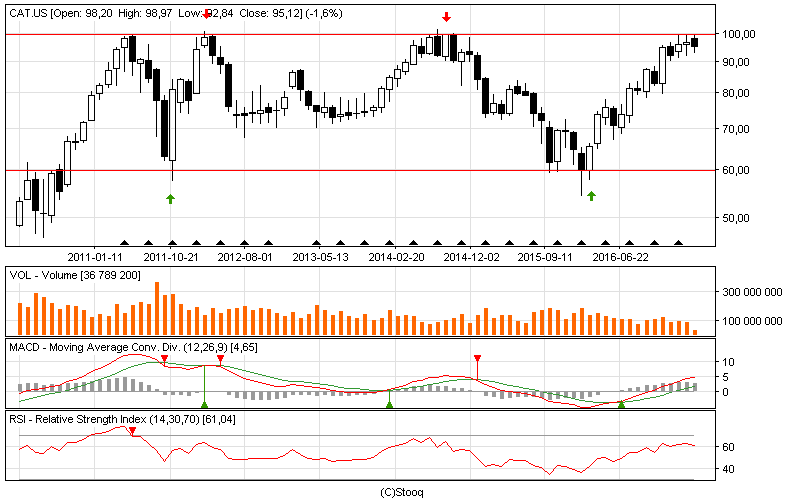Click the red MACD triangle with the tall stem
Image resolution: width=800 pixels, height=500 pixels.
477,359
